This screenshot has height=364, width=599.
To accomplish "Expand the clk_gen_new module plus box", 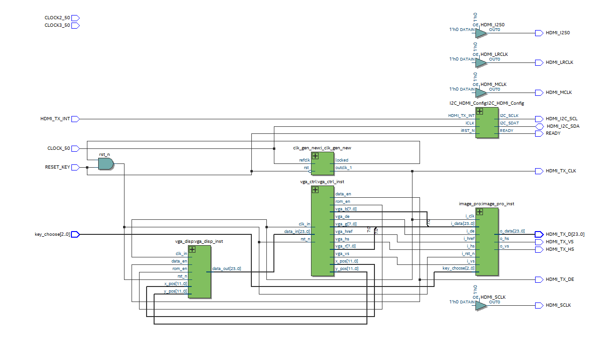I will tap(315, 156).
